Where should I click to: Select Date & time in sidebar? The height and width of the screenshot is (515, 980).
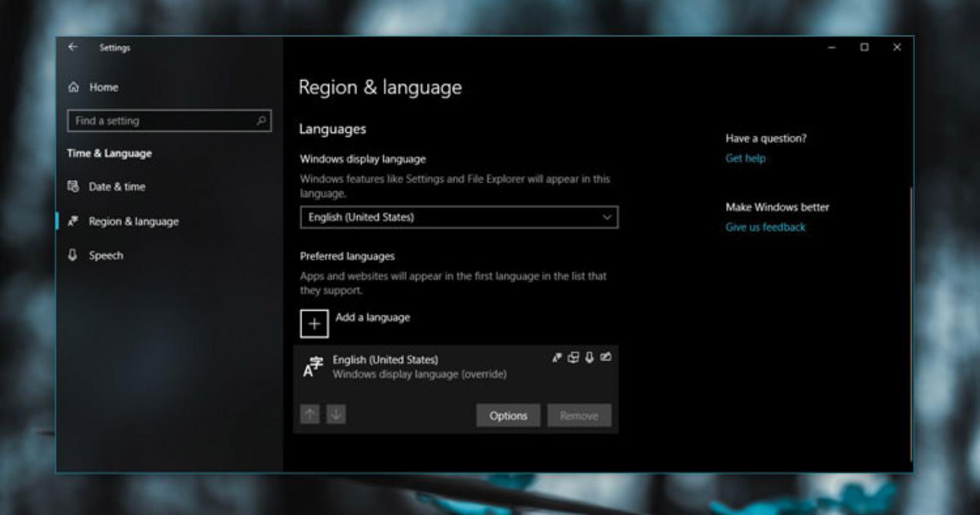pyautogui.click(x=117, y=187)
